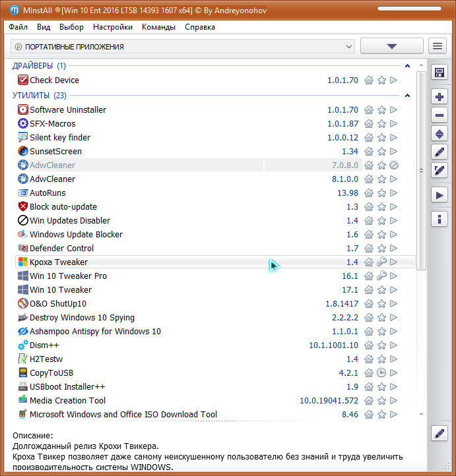
Task: Click the disabled circle icon on AdwCleaner 7.0.8.0
Action: (x=394, y=165)
